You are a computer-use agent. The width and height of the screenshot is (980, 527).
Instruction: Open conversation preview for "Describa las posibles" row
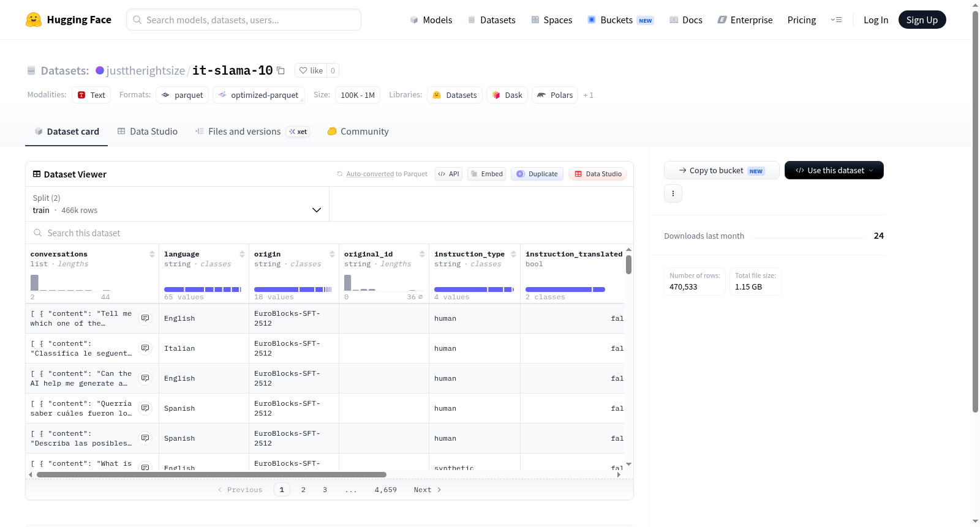click(145, 438)
